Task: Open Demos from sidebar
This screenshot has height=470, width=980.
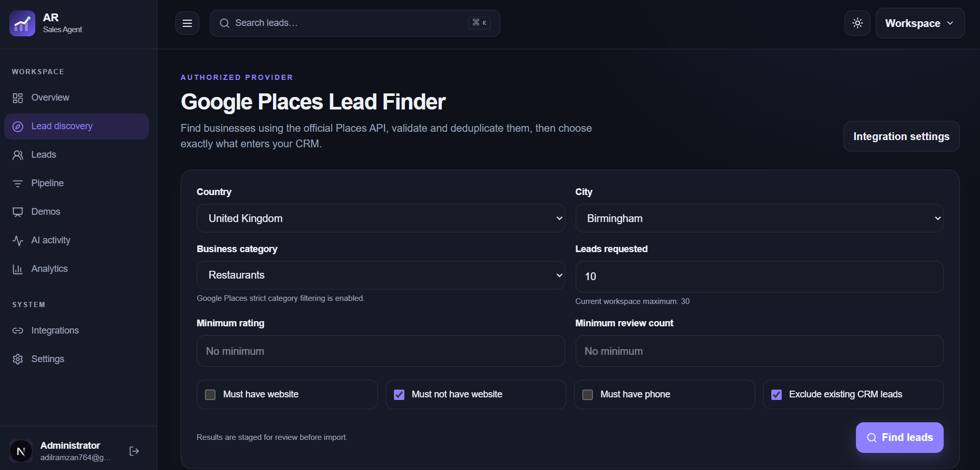Action: coord(76,212)
